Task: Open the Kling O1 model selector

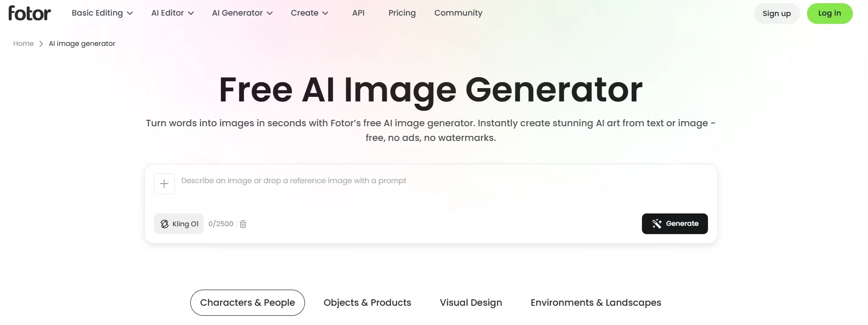Action: tap(179, 224)
